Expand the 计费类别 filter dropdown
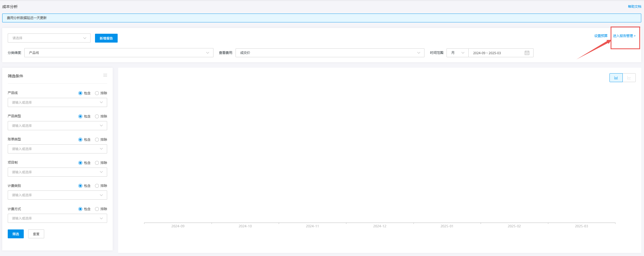 pyautogui.click(x=57, y=195)
